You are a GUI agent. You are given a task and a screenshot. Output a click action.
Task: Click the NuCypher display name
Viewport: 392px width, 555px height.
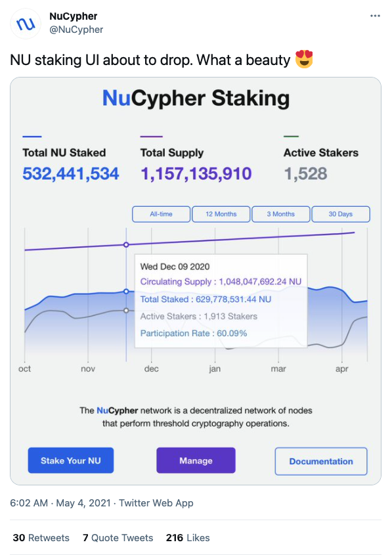(x=74, y=16)
